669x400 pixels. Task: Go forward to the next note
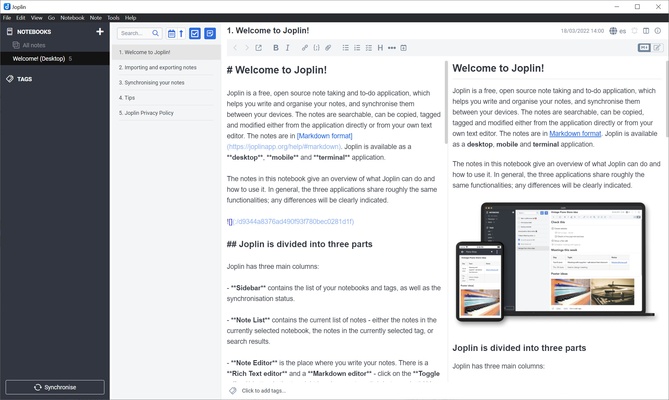click(x=247, y=48)
